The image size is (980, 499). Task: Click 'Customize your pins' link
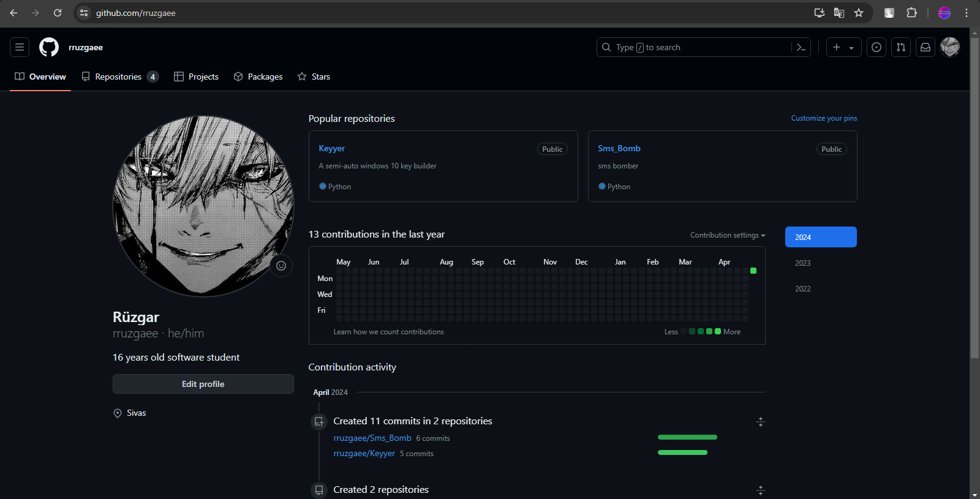point(824,118)
